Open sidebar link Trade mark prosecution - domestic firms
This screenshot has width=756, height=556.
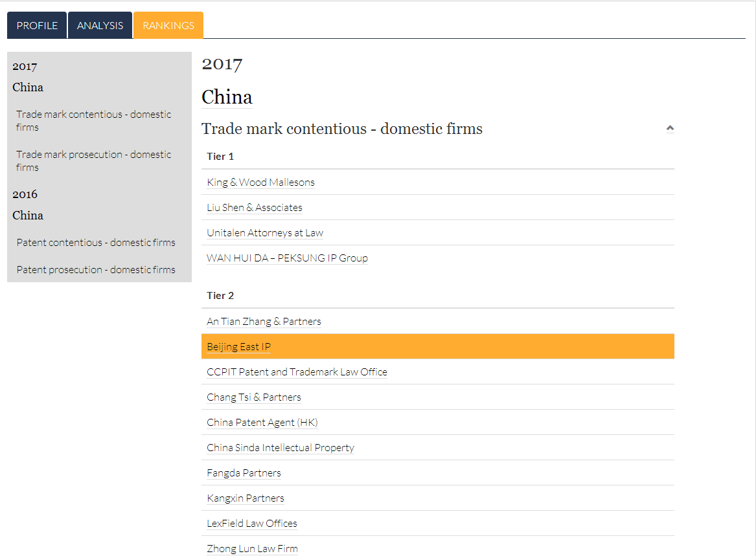pos(93,161)
